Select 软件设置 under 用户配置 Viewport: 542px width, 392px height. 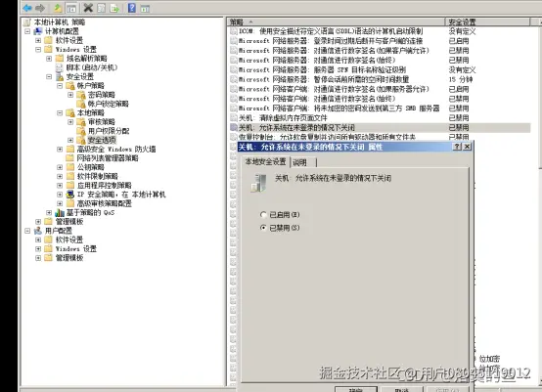click(69, 240)
